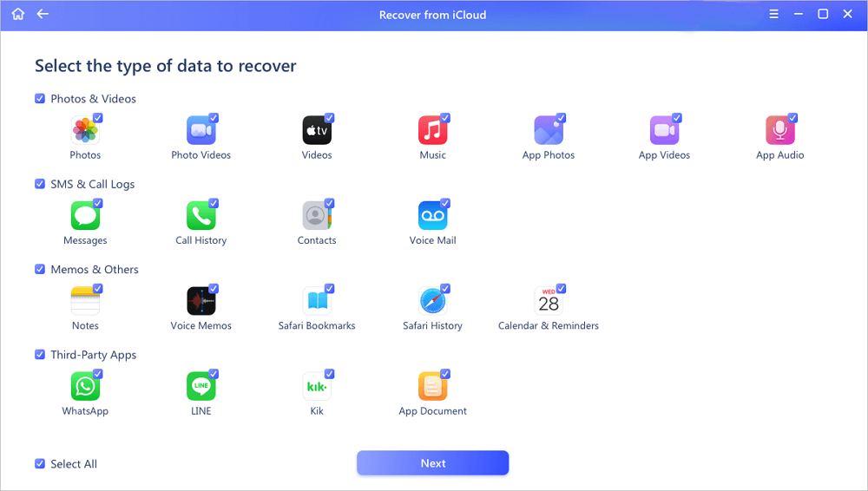Image resolution: width=868 pixels, height=491 pixels.
Task: Click the App Audio microphone icon
Action: (x=780, y=131)
